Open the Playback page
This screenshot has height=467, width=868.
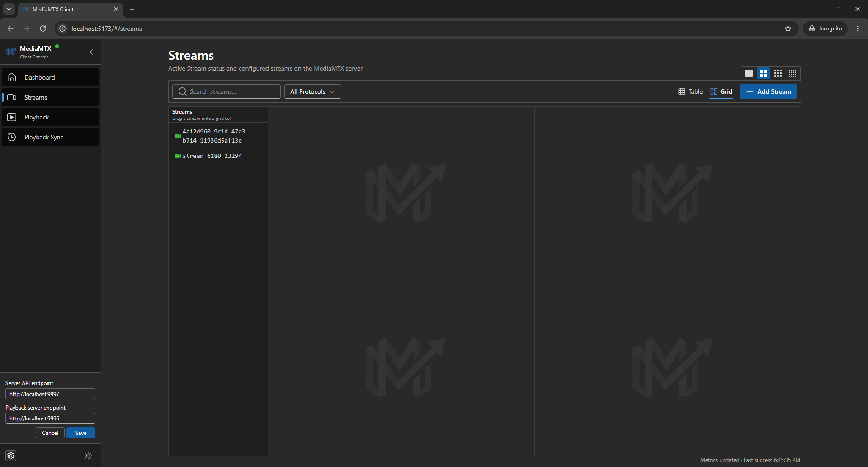[50, 117]
